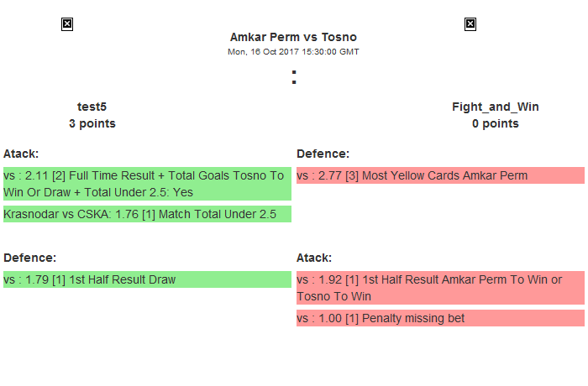Open the Fight_and_Win player name
Screen dimensions: 588x386
(x=496, y=107)
